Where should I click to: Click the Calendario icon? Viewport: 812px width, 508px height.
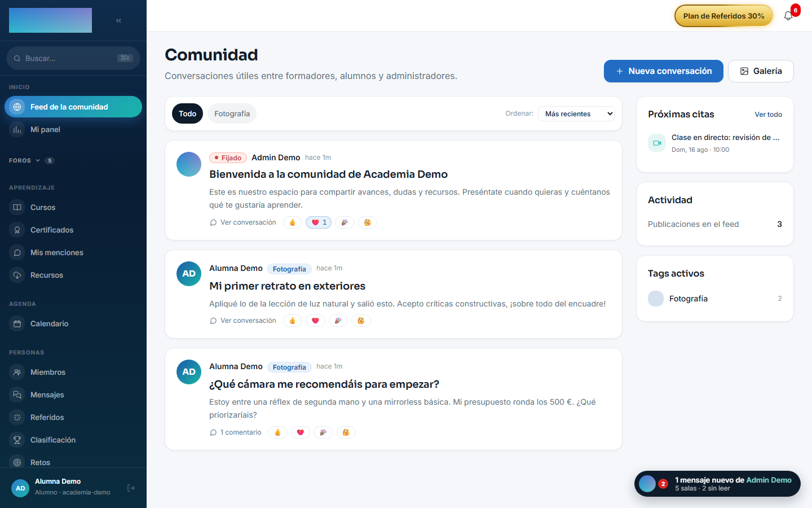[17, 323]
